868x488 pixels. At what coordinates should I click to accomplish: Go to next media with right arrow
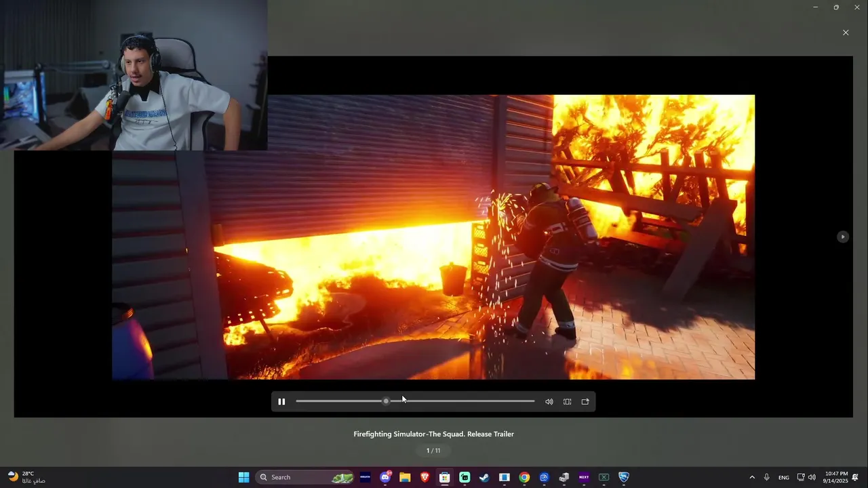[842, 237]
